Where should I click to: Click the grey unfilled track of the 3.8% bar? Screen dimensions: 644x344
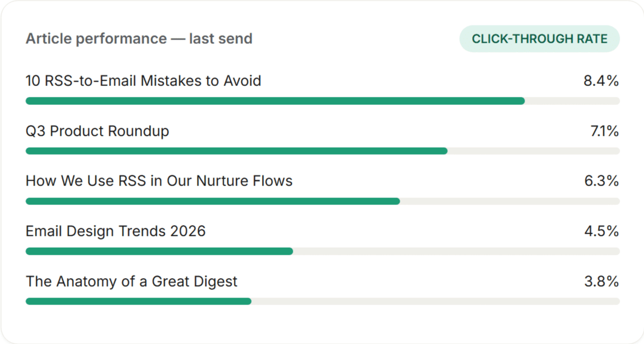tap(435, 302)
